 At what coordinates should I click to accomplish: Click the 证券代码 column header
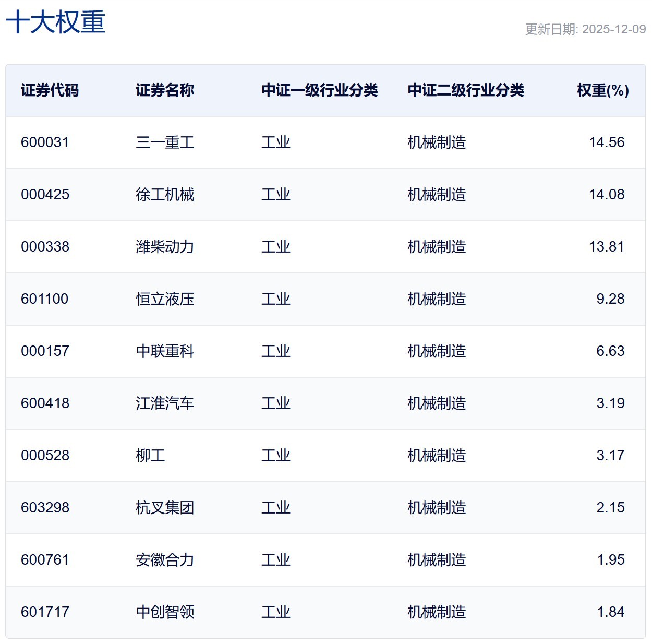click(50, 90)
